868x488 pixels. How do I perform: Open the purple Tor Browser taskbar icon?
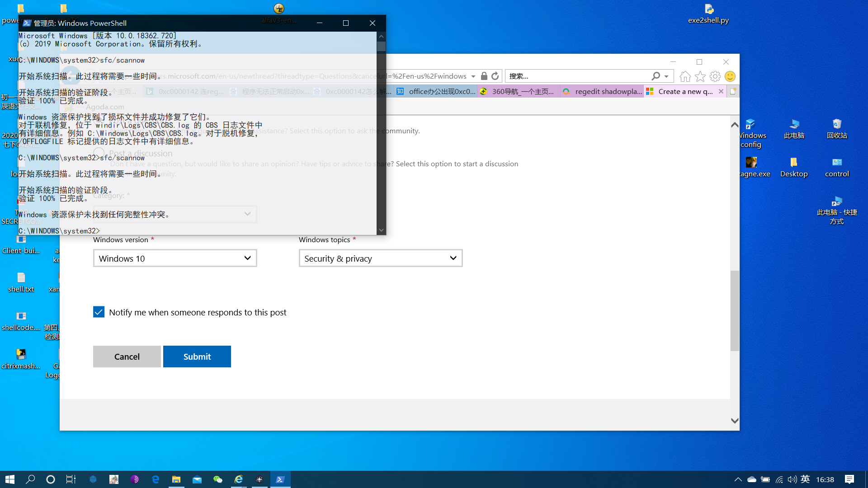(135, 479)
